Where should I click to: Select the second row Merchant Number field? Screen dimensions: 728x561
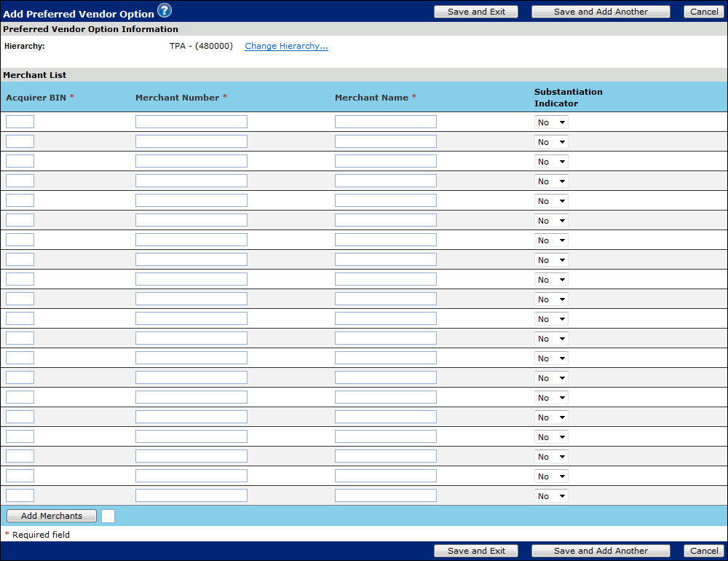click(191, 141)
